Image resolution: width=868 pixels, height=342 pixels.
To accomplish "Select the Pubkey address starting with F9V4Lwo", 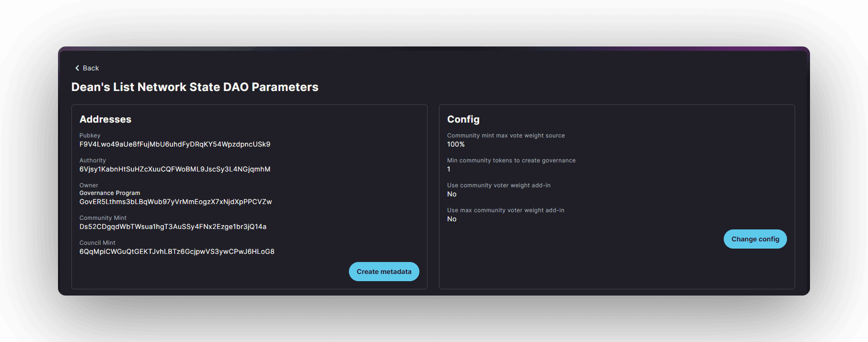I will (174, 144).
